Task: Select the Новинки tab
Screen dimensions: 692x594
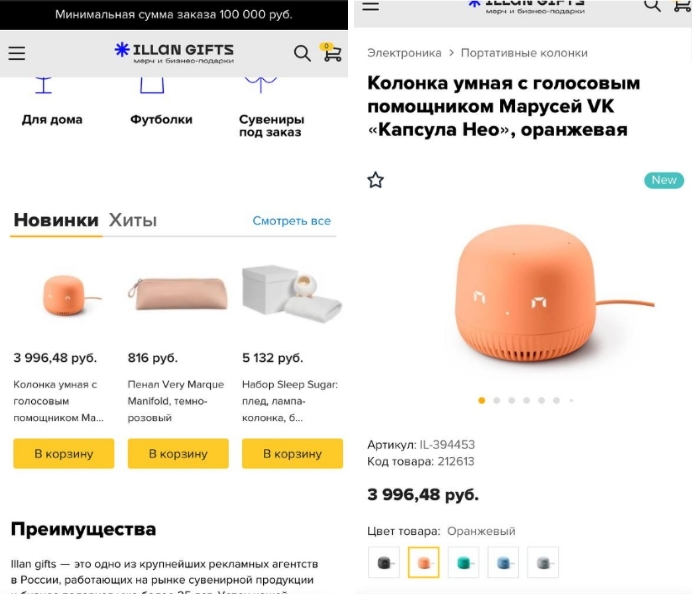Action: (56, 220)
